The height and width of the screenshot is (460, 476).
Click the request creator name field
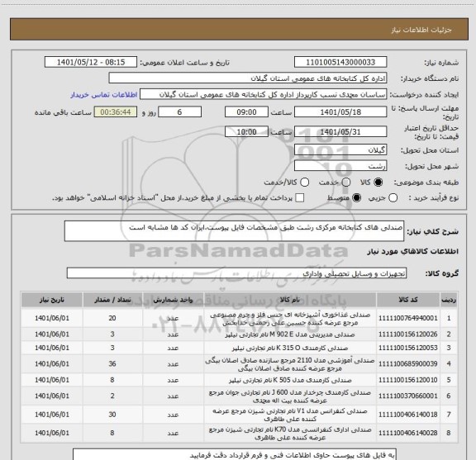[x=263, y=94]
